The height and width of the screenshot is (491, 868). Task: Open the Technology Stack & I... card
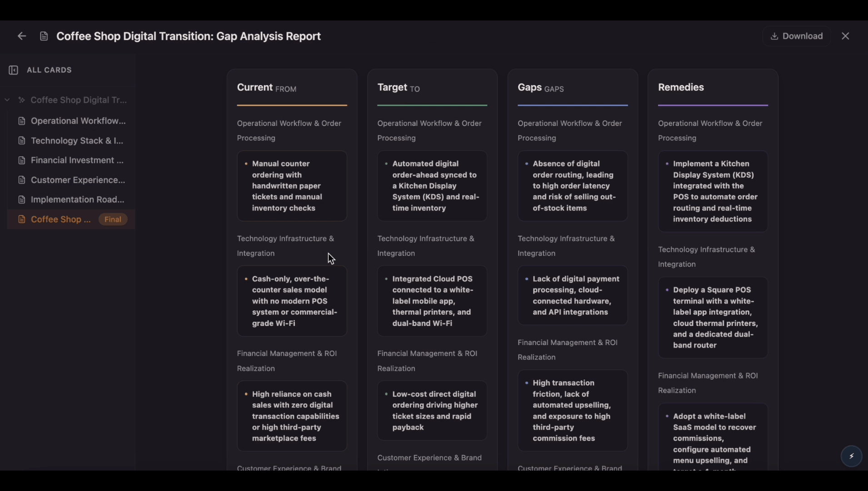pyautogui.click(x=71, y=140)
